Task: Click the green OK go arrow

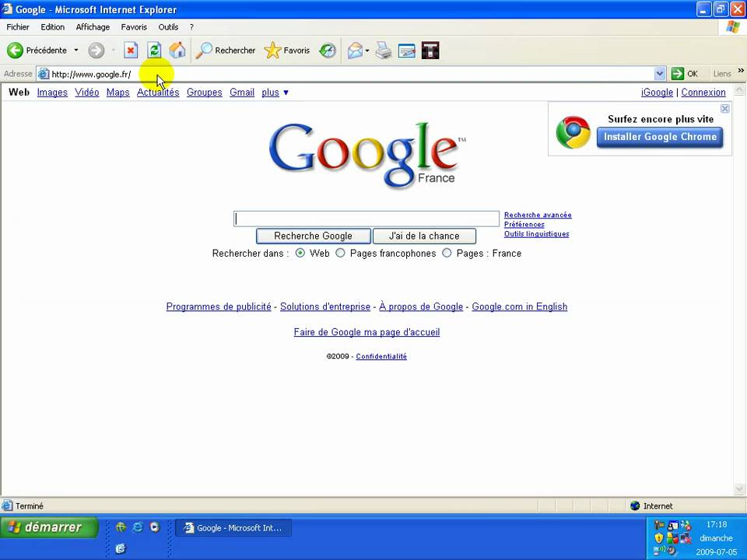Action: [677, 73]
